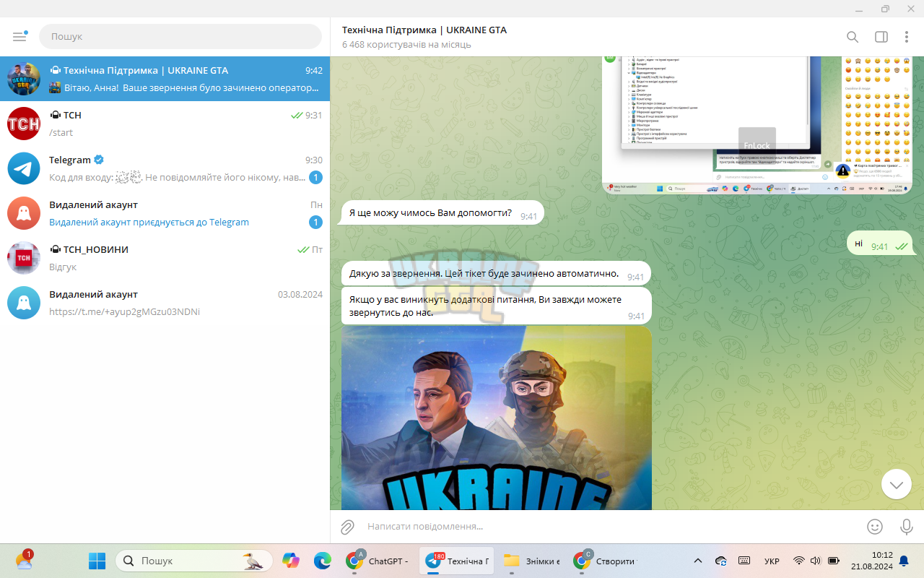
Task: Open the Wi-Fi network tray icon
Action: [798, 561]
